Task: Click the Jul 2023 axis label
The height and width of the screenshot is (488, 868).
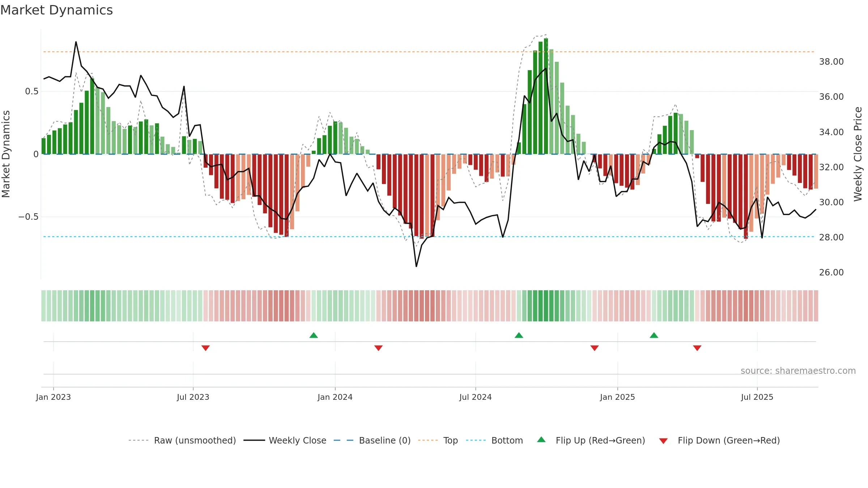Action: tap(193, 397)
